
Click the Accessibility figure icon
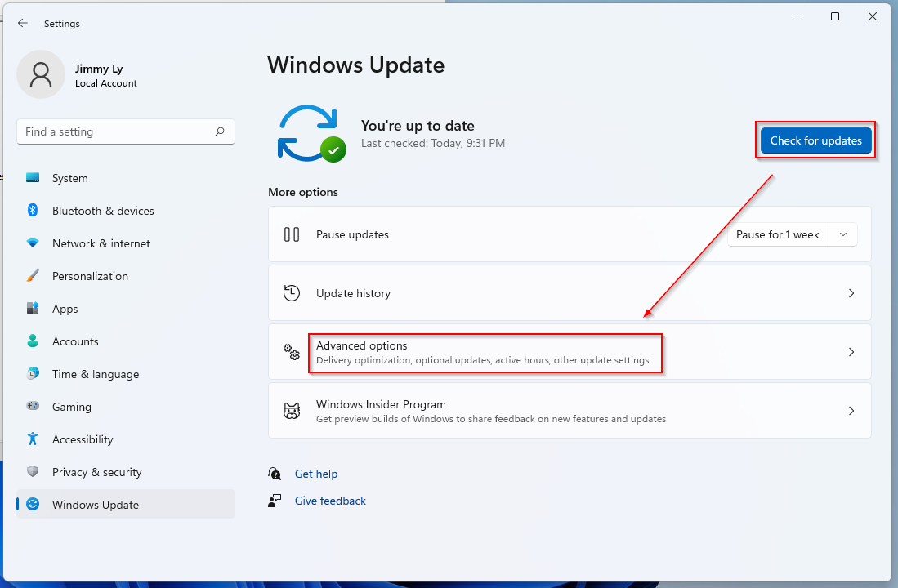(33, 439)
